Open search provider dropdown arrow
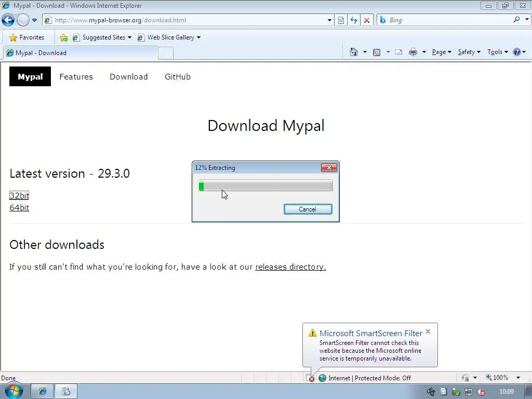 (x=527, y=20)
